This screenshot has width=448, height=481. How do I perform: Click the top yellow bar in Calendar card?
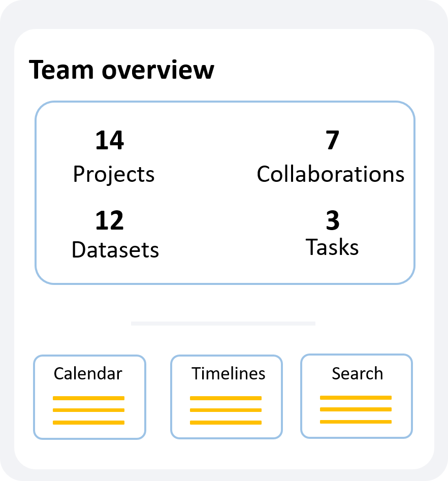click(89, 397)
